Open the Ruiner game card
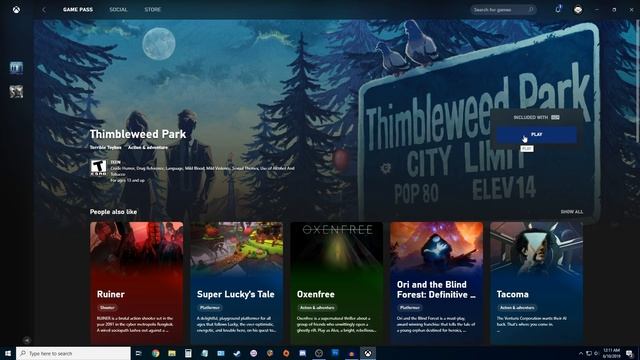Screen dimensions: 640x360 point(137,283)
